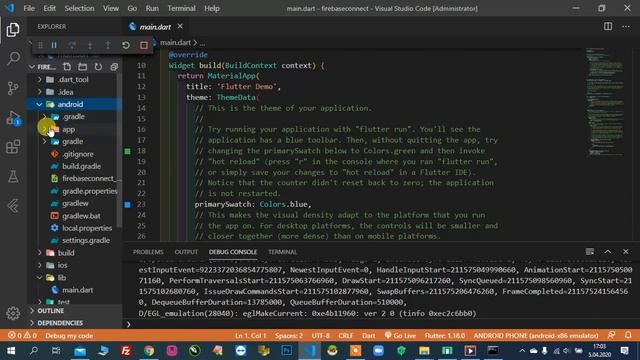Open build.gradle file

click(x=82, y=166)
